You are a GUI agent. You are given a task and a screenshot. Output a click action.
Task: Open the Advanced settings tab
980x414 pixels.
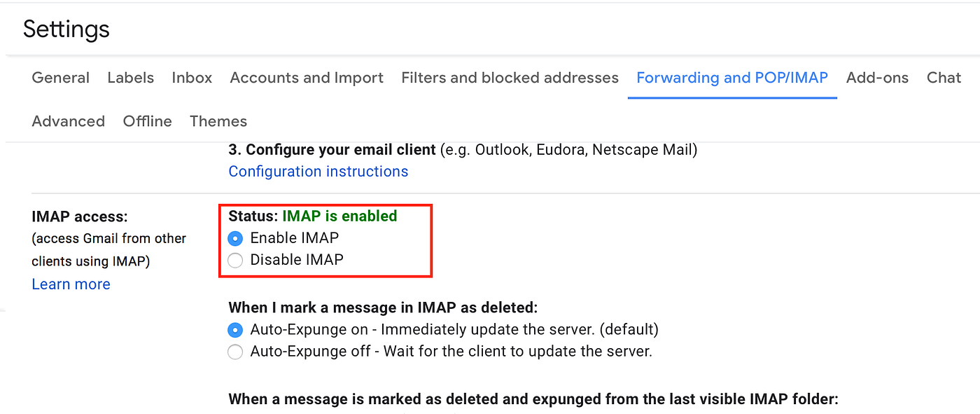(69, 121)
